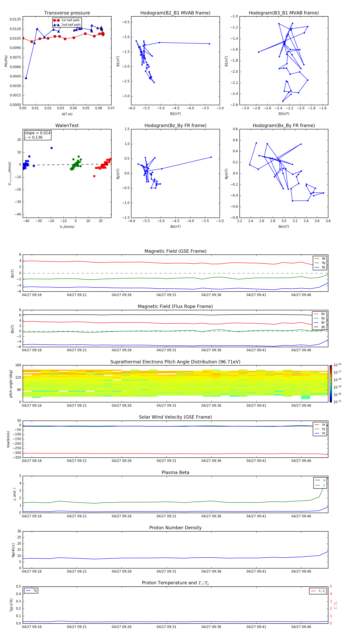
Task: Click the rightmost data point in B2_B1 hodogram
Action: [x=209, y=44]
